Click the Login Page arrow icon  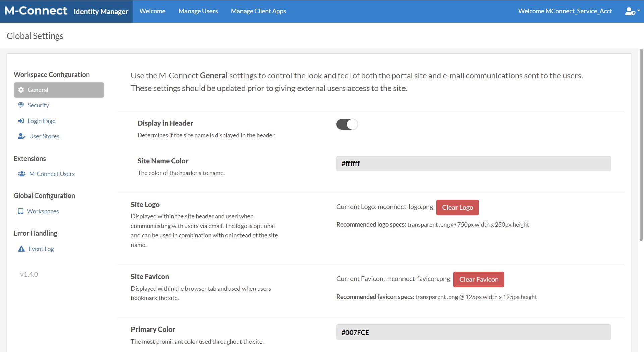click(x=21, y=121)
